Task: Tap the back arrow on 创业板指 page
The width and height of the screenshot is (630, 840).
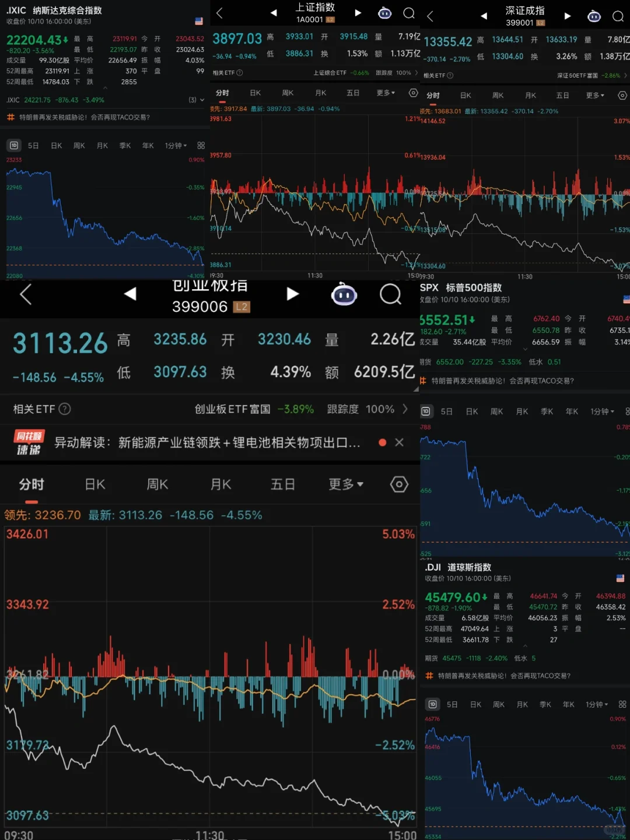Action: tap(26, 295)
